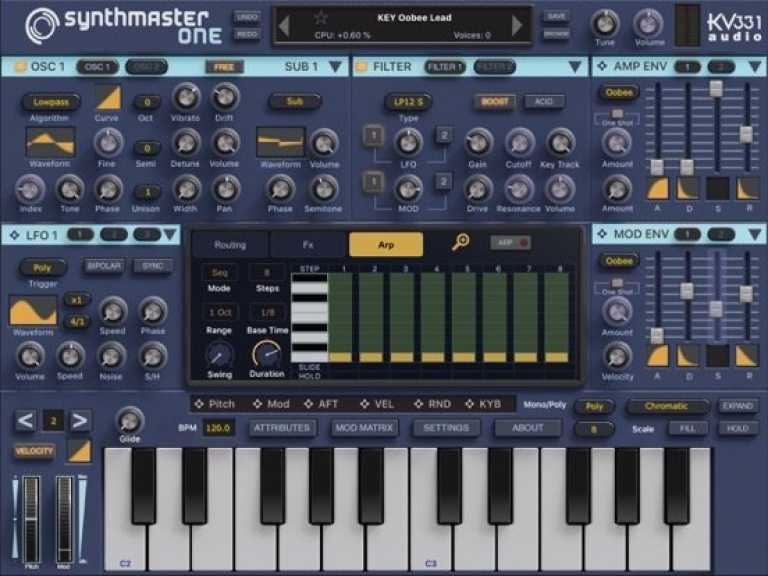Image resolution: width=768 pixels, height=576 pixels.
Task: Go to the next preset arrow
Action: click(517, 26)
